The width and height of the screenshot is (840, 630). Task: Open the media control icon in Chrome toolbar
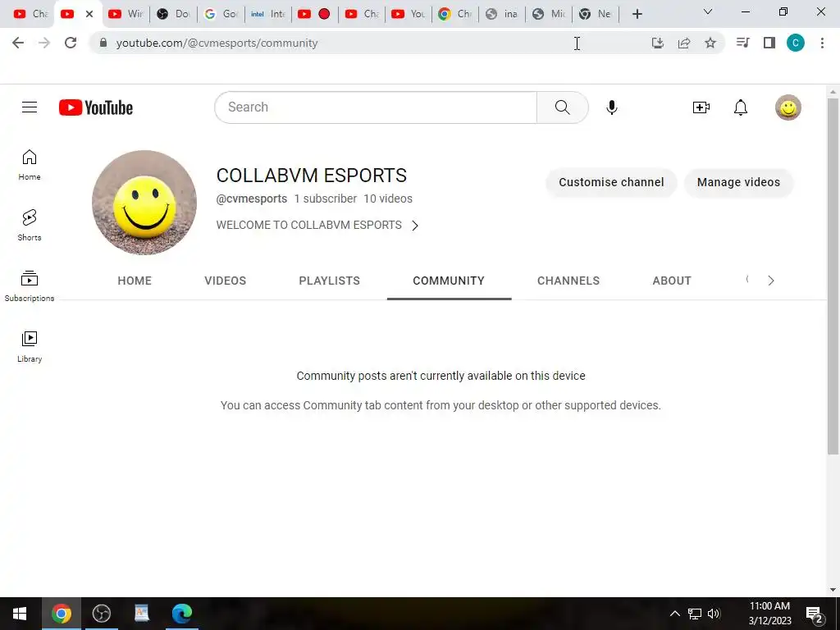coord(742,43)
